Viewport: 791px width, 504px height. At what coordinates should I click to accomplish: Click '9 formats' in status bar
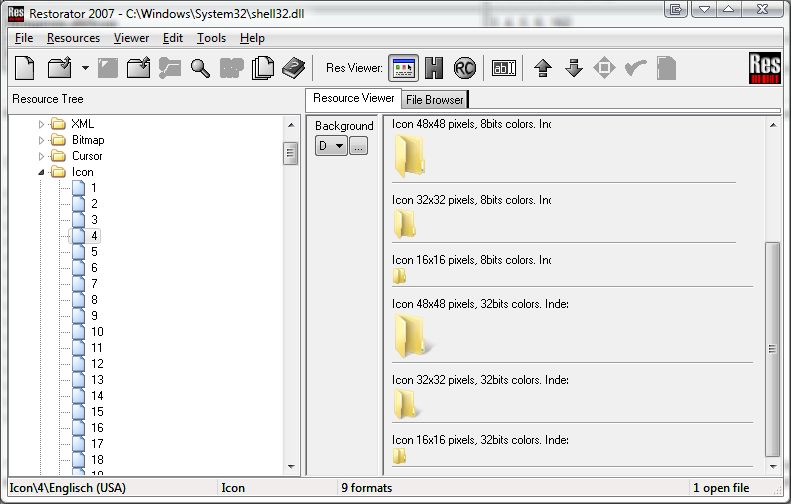[x=366, y=488]
